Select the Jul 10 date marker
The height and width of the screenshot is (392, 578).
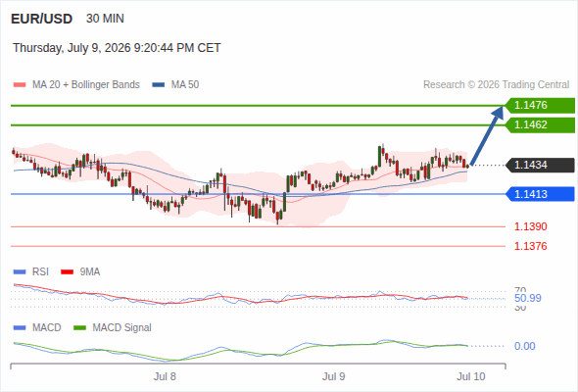tap(471, 376)
